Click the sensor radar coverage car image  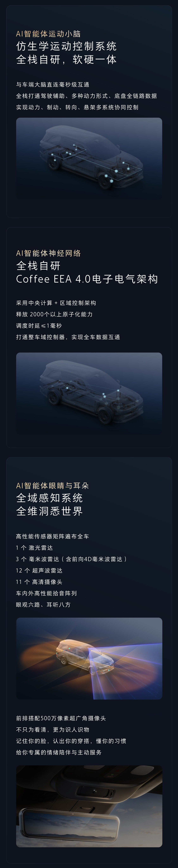click(x=89, y=658)
